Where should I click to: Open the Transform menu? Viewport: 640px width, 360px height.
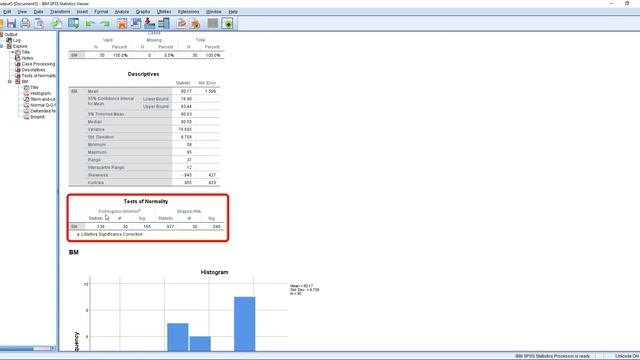[x=60, y=12]
